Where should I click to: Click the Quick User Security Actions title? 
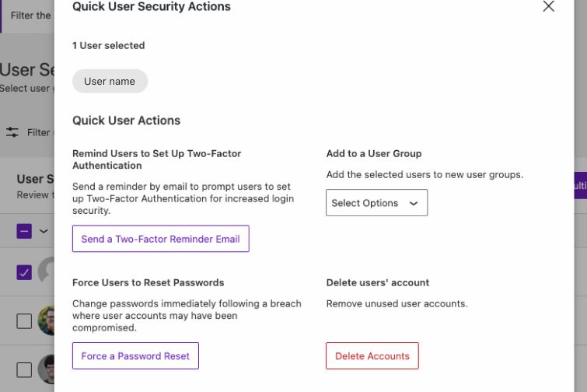click(152, 7)
